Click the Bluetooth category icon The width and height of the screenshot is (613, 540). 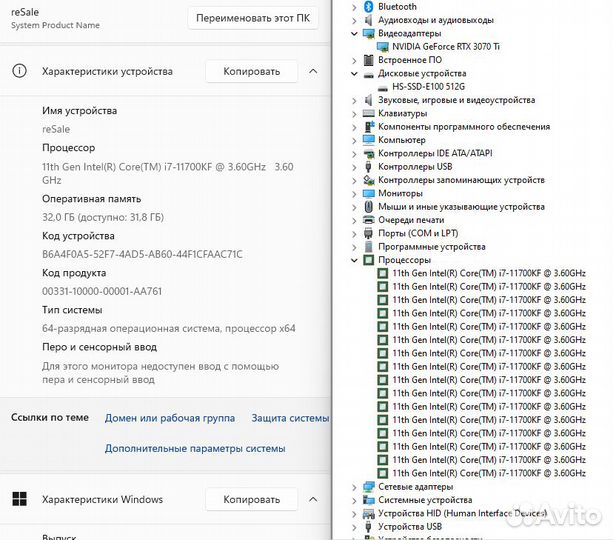[x=368, y=7]
